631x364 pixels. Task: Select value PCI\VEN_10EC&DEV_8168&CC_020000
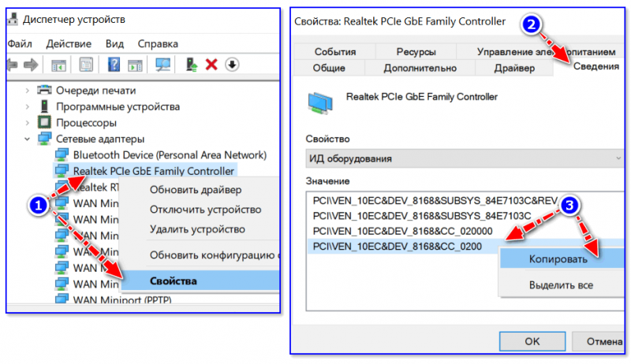pos(402,231)
